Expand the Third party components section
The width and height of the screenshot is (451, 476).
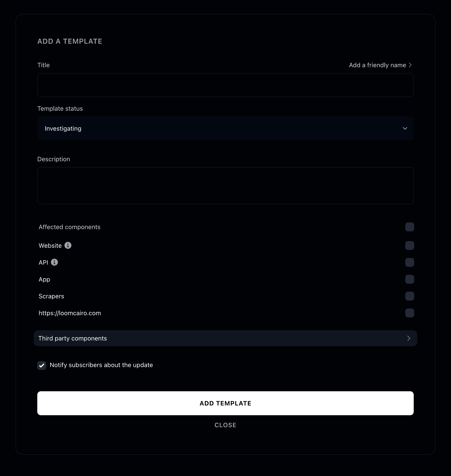point(225,338)
